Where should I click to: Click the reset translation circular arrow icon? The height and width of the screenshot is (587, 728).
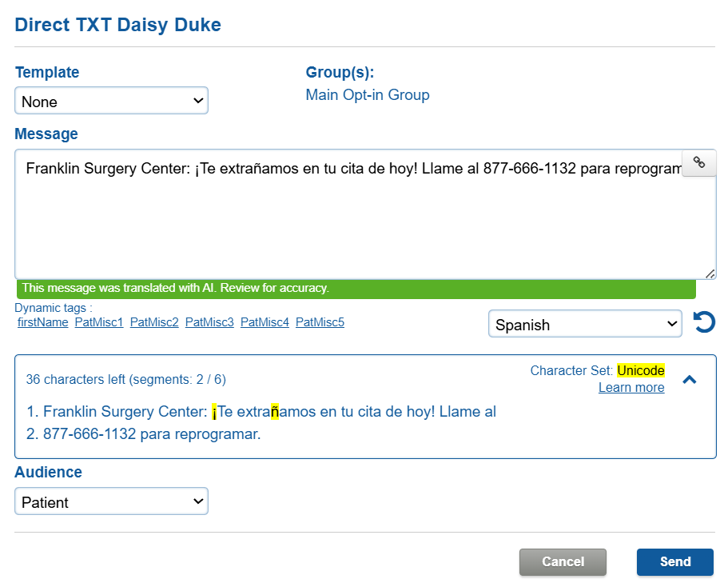(704, 323)
